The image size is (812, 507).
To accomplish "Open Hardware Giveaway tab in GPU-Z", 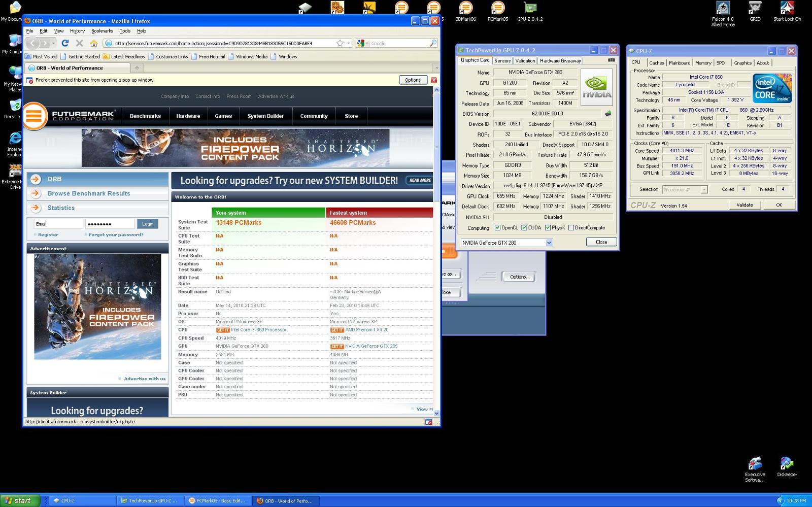I will pyautogui.click(x=560, y=60).
